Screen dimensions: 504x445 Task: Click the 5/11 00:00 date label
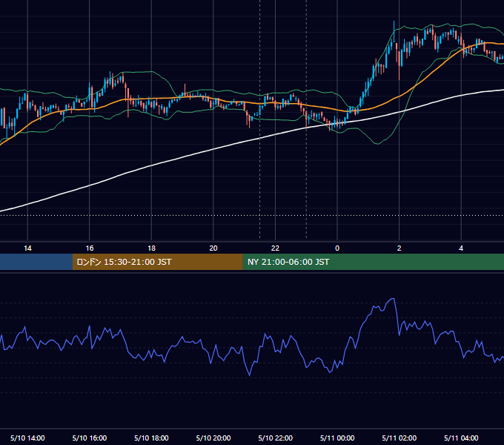(x=337, y=438)
